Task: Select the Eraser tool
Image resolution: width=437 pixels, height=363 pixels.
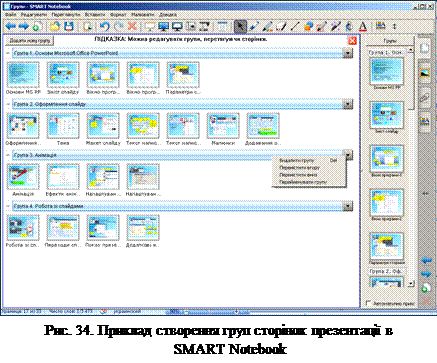Action: point(281,26)
